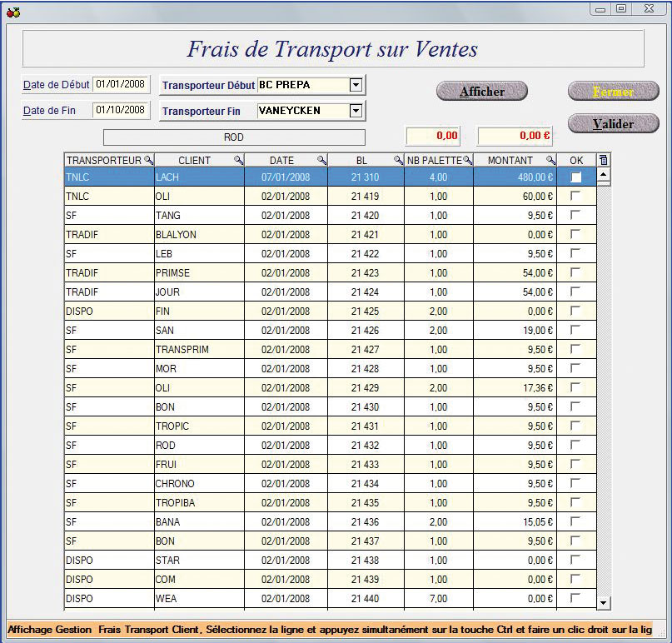The width and height of the screenshot is (672, 643).
Task: Open the Transporteur Fin dropdown arrow
Action: 356,111
